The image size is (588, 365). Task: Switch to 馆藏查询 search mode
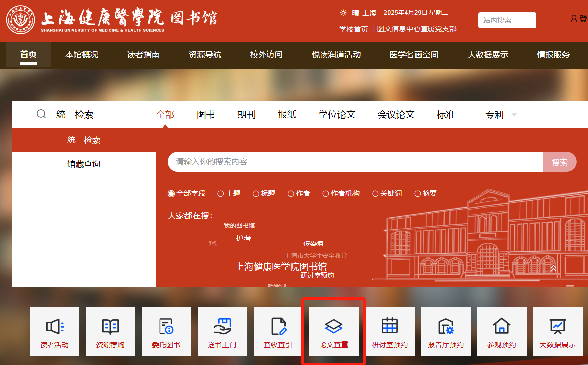click(84, 164)
